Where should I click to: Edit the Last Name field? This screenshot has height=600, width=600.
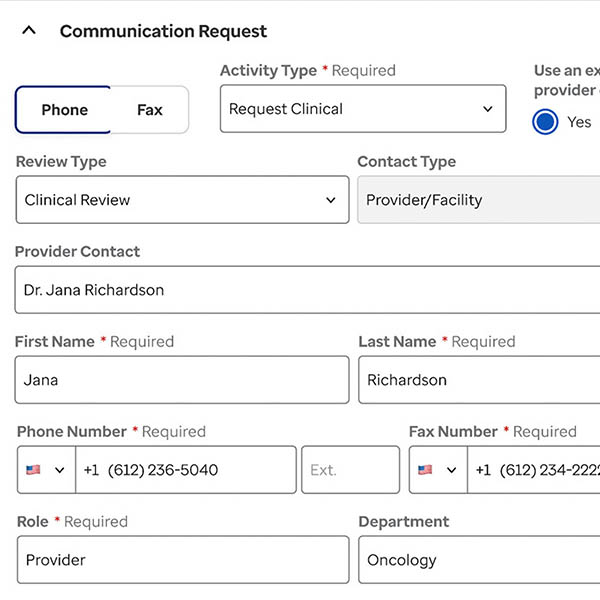click(478, 380)
